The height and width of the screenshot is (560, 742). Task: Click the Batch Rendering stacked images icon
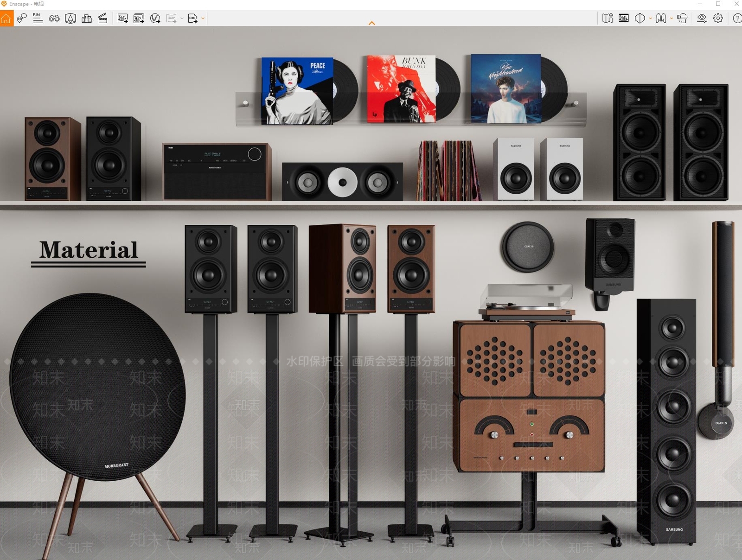tap(139, 19)
